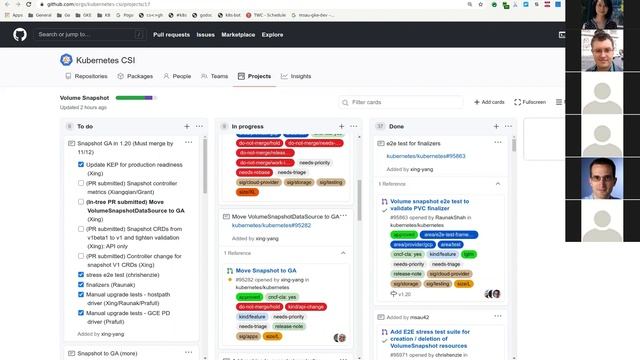Image resolution: width=640 pixels, height=360 pixels.
Task: Open kubernetes/kubernetes#95282 link
Action: (x=271, y=225)
